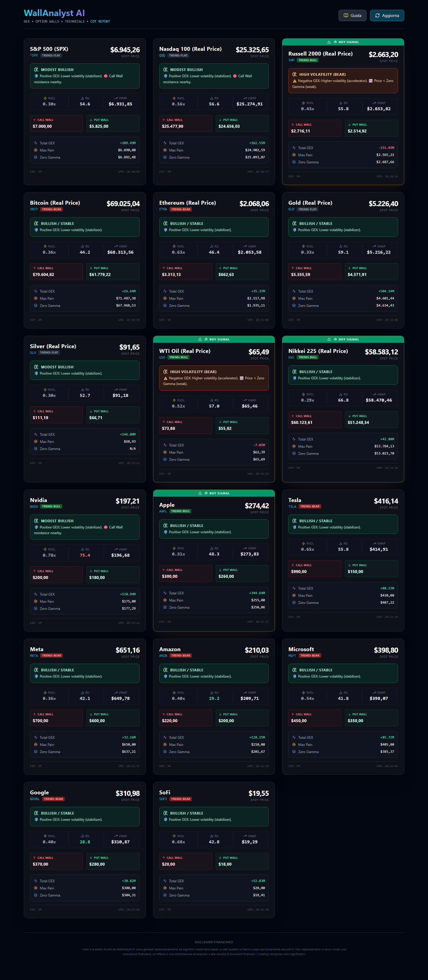The image size is (428, 980).
Task: Click the Guida book icon
Action: click(346, 16)
